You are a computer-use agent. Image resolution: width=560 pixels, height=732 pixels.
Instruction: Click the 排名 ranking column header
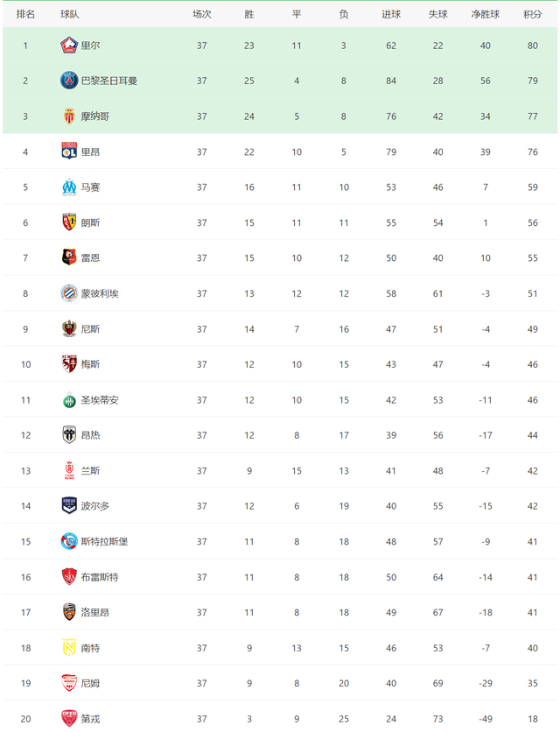point(25,15)
